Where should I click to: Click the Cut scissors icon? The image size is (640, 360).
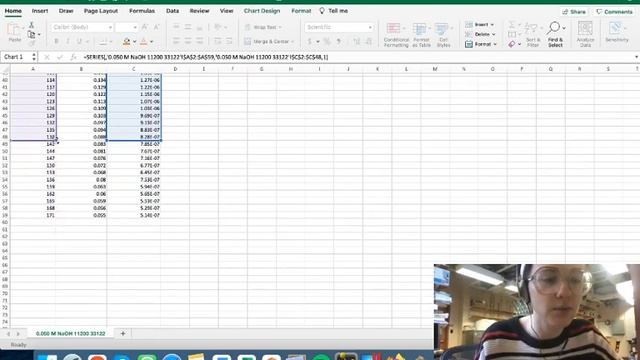(x=31, y=25)
